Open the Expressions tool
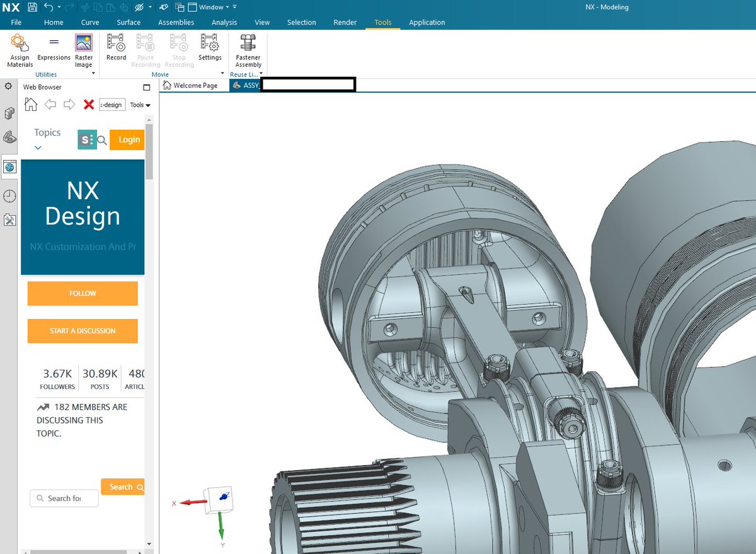The width and height of the screenshot is (756, 554). tap(54, 49)
